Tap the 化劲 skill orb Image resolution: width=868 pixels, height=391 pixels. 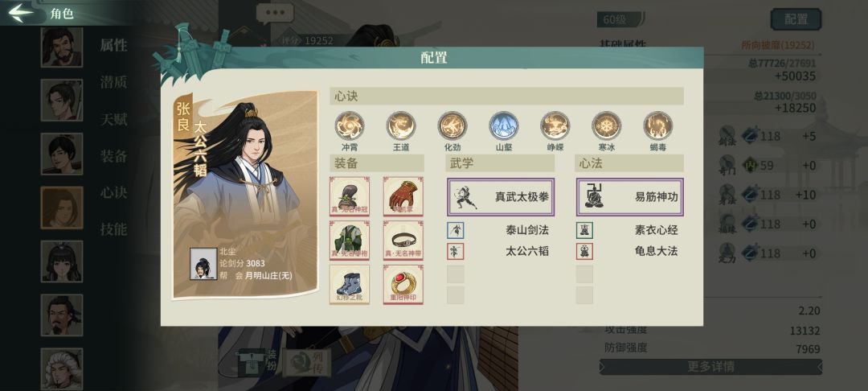(452, 126)
